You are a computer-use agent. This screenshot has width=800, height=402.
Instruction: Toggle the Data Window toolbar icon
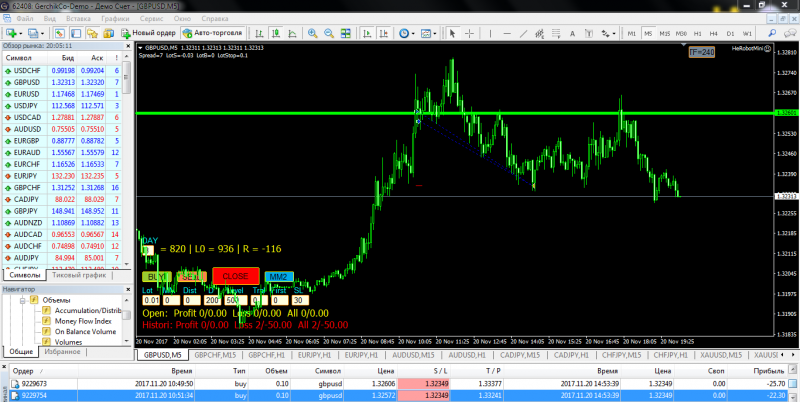point(76,33)
